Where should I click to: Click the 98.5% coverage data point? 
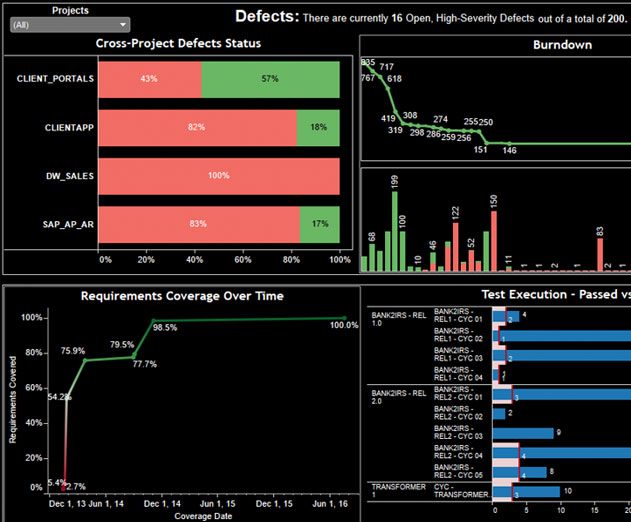(x=154, y=321)
